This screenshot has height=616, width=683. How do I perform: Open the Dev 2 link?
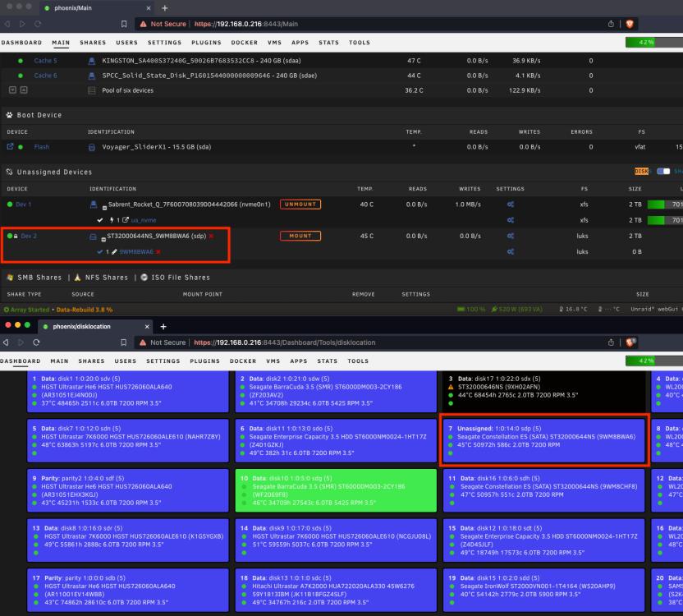[x=29, y=236]
